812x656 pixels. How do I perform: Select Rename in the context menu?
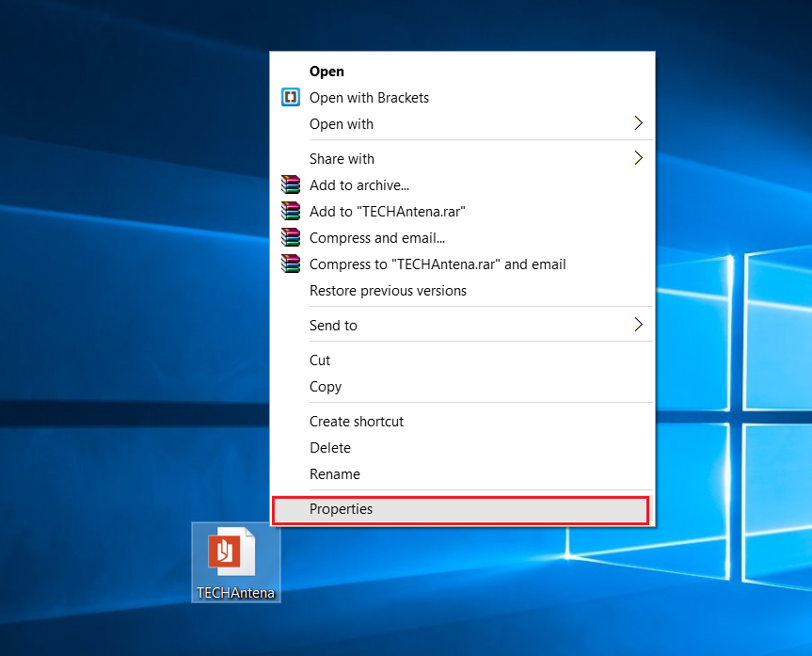(x=462, y=474)
